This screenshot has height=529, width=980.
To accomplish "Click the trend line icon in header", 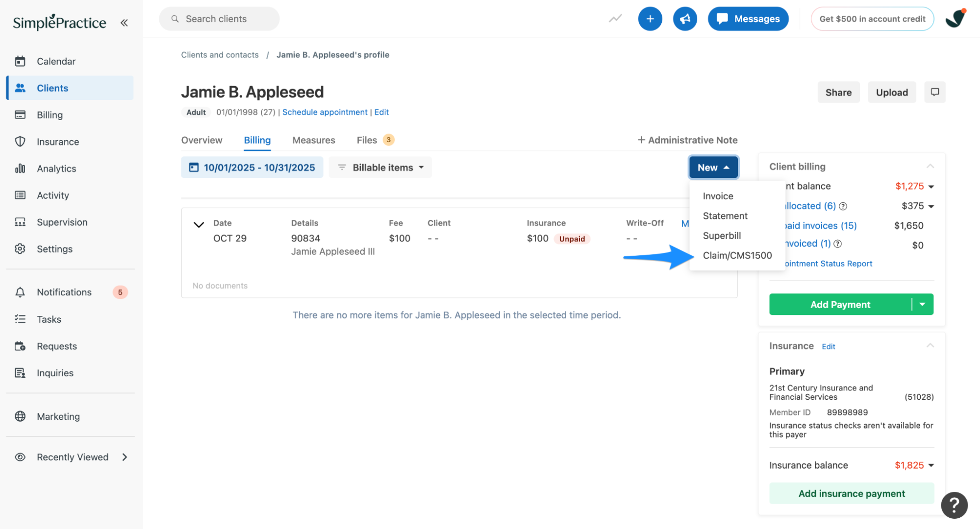I will 615,19.
